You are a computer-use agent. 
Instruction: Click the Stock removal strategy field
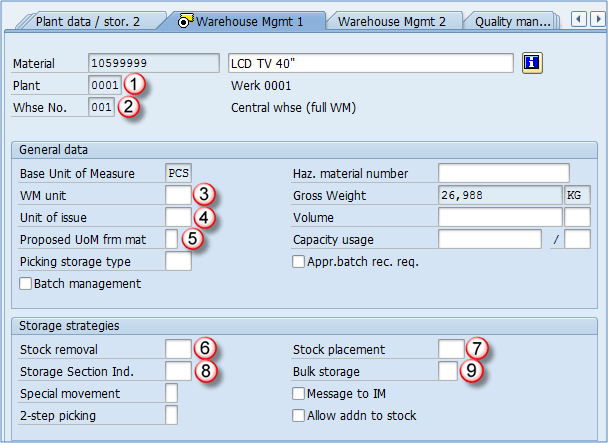click(x=177, y=349)
